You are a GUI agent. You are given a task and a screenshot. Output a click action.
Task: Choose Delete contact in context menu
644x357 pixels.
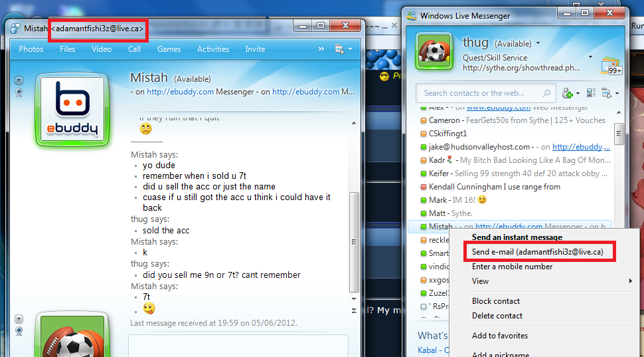point(497,316)
